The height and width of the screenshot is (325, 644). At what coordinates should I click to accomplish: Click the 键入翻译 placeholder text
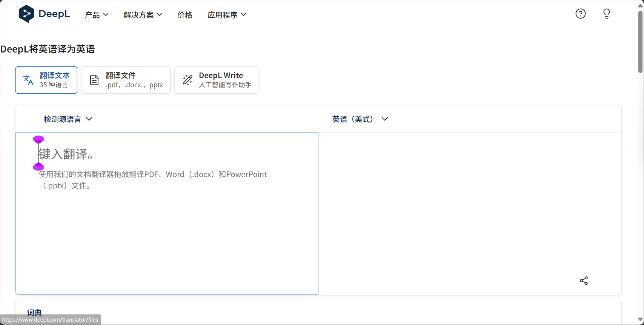[66, 154]
